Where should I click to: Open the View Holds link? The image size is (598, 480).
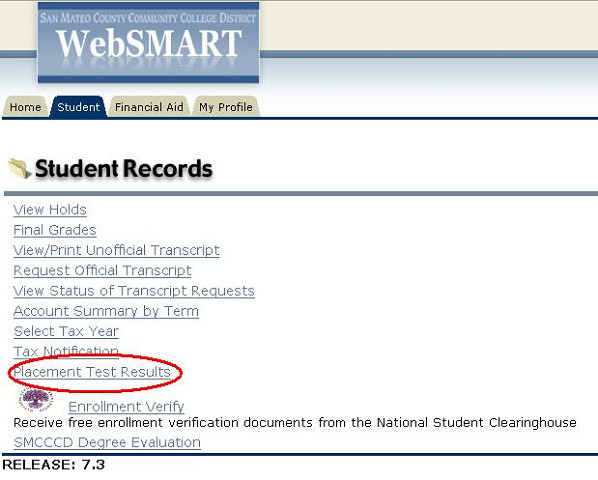point(50,210)
